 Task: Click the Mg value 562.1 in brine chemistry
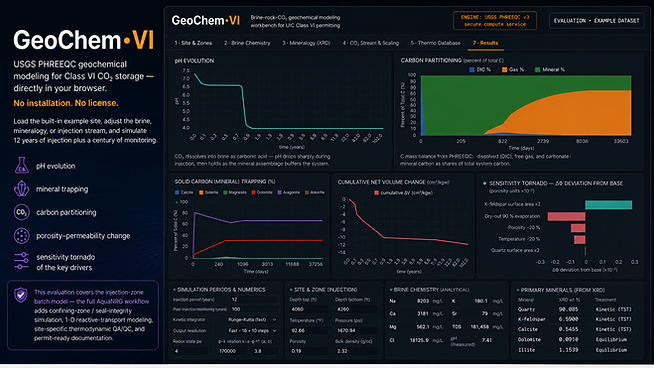tap(423, 327)
